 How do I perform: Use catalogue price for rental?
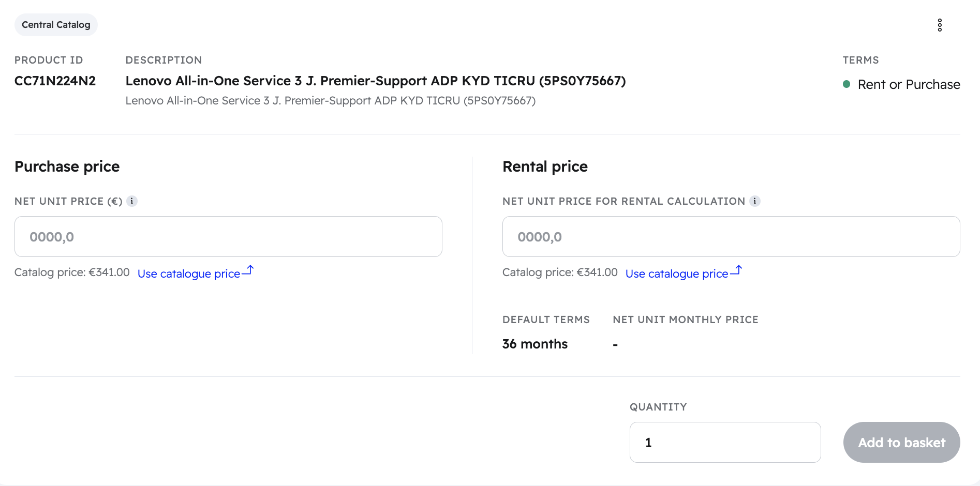677,274
